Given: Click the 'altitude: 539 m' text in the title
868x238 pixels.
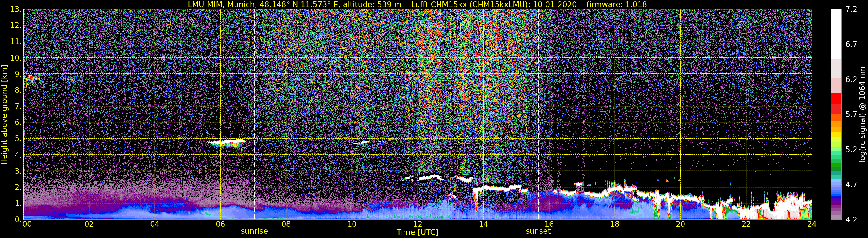Looking at the screenshot, I should click(372, 4).
